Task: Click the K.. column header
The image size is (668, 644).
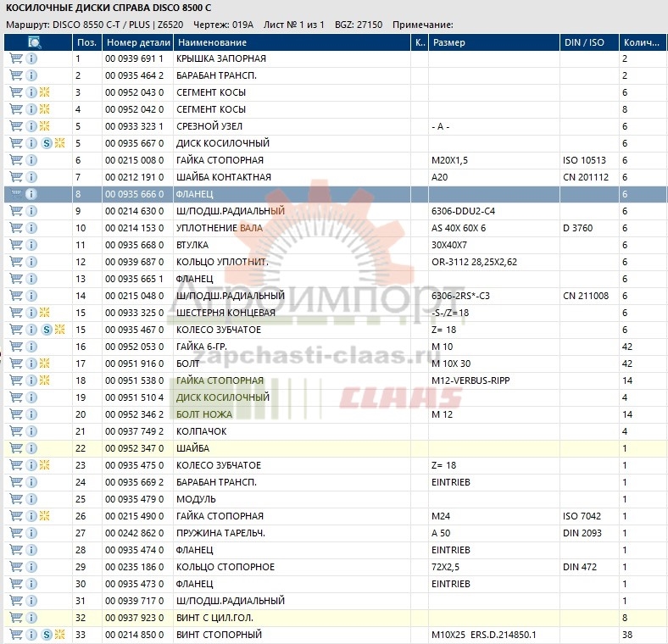Action: point(420,42)
